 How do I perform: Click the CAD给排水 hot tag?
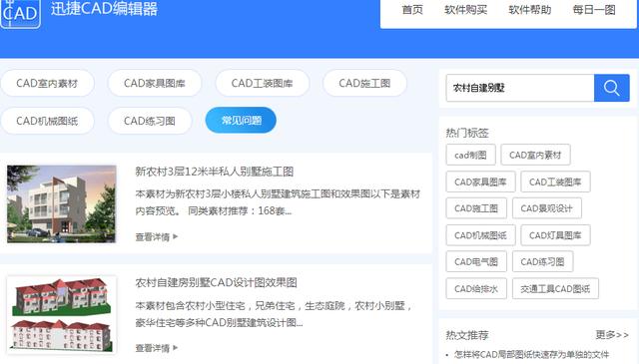click(476, 288)
